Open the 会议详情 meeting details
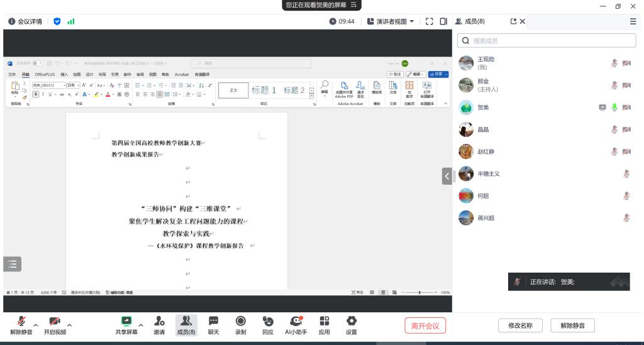 25,21
